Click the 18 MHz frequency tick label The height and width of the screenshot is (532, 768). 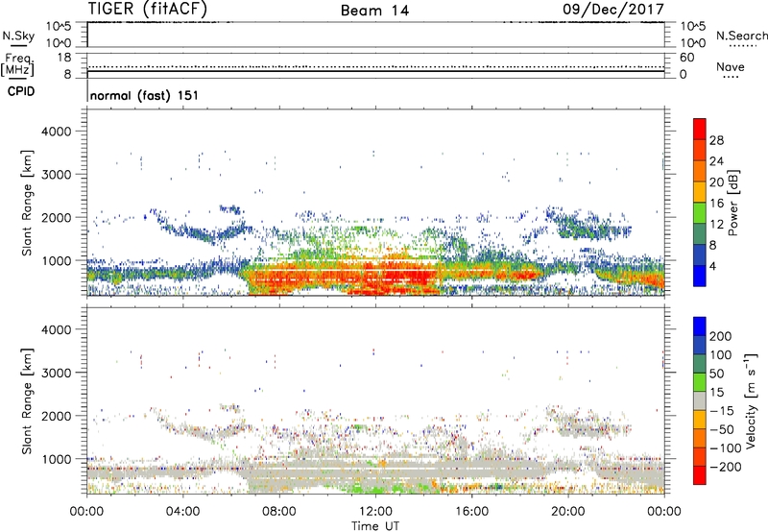click(x=63, y=58)
